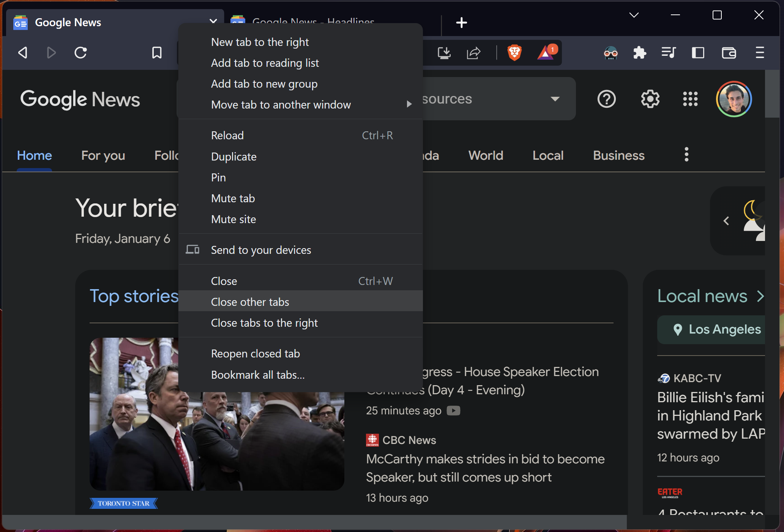784x532 pixels.
Task: Choose Mute tab
Action: click(x=300, y=198)
